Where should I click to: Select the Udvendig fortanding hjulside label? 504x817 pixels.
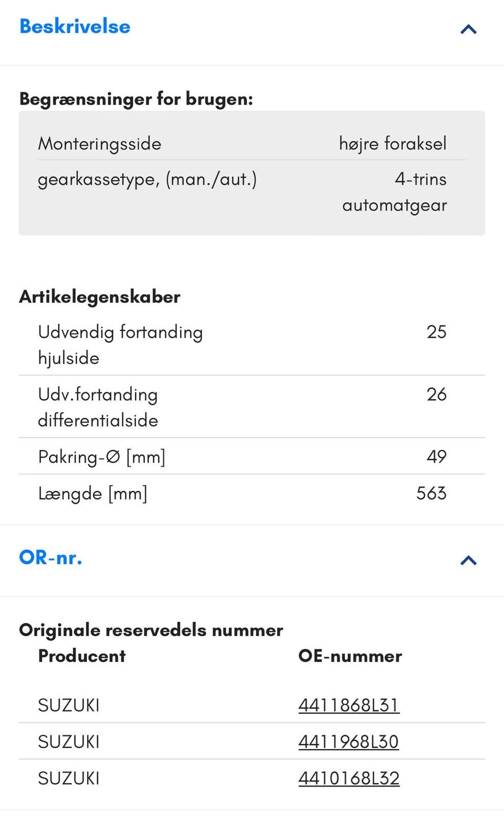pyautogui.click(x=120, y=345)
